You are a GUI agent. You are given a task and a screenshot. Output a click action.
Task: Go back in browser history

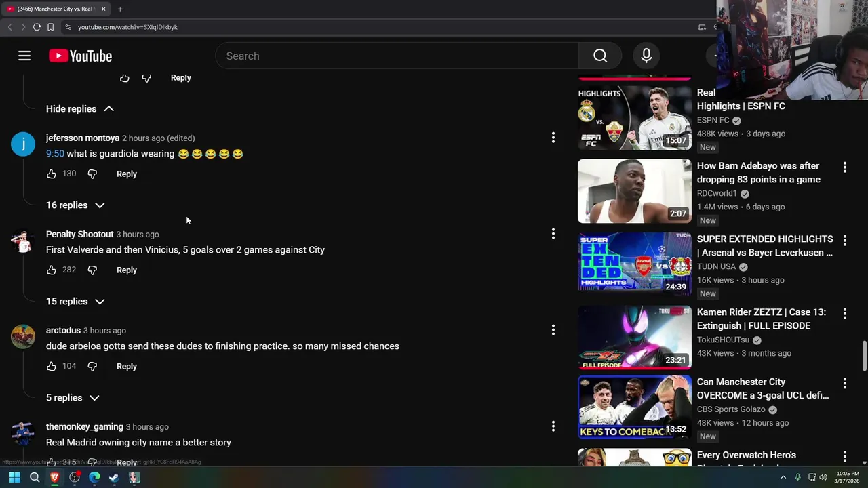coord(10,27)
